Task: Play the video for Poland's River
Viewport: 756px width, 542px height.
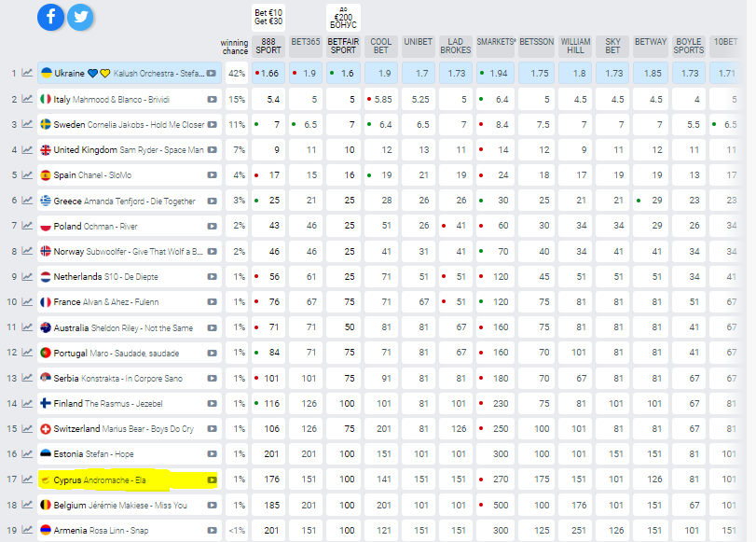Action: tap(212, 226)
